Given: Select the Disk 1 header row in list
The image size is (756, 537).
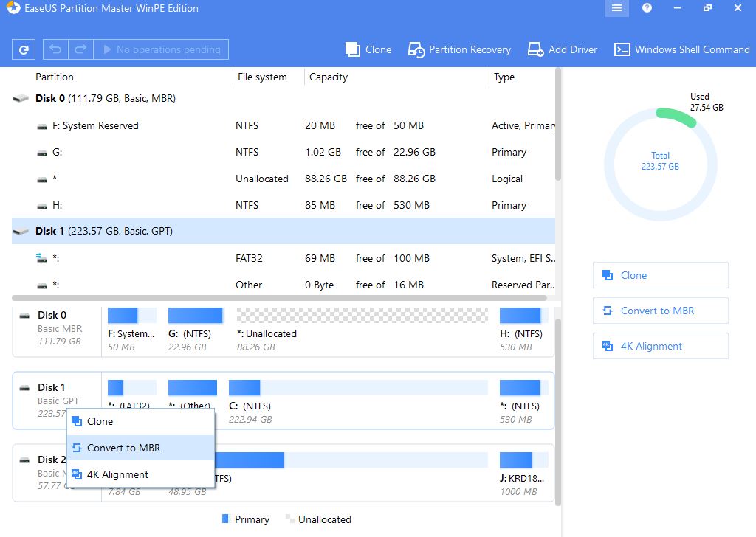Looking at the screenshot, I should pyautogui.click(x=104, y=231).
